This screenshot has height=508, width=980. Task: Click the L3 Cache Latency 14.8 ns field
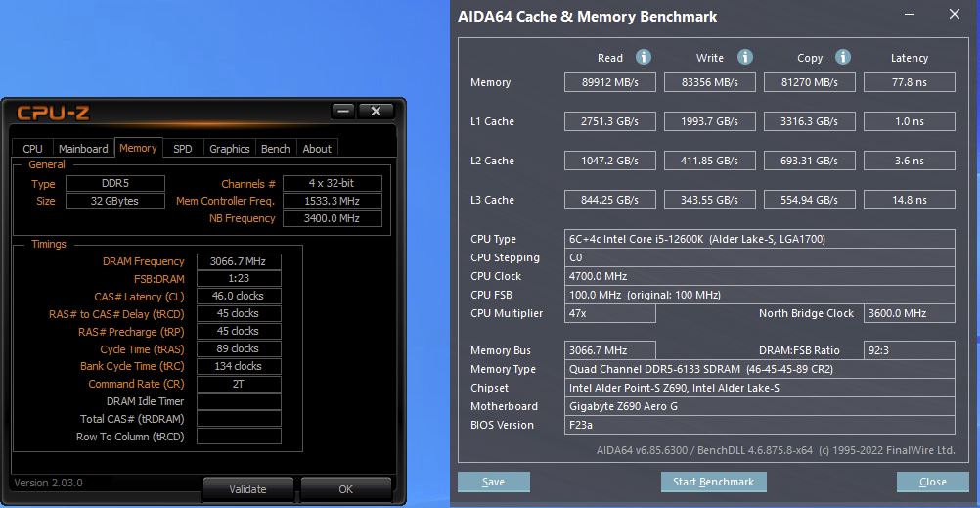tap(910, 200)
